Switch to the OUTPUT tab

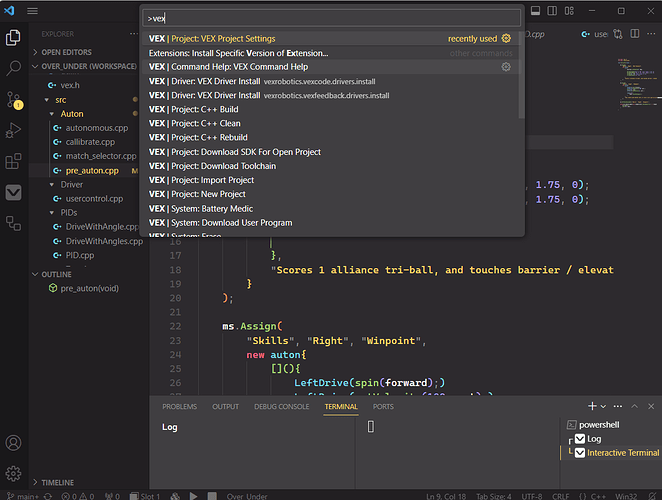pyautogui.click(x=225, y=407)
